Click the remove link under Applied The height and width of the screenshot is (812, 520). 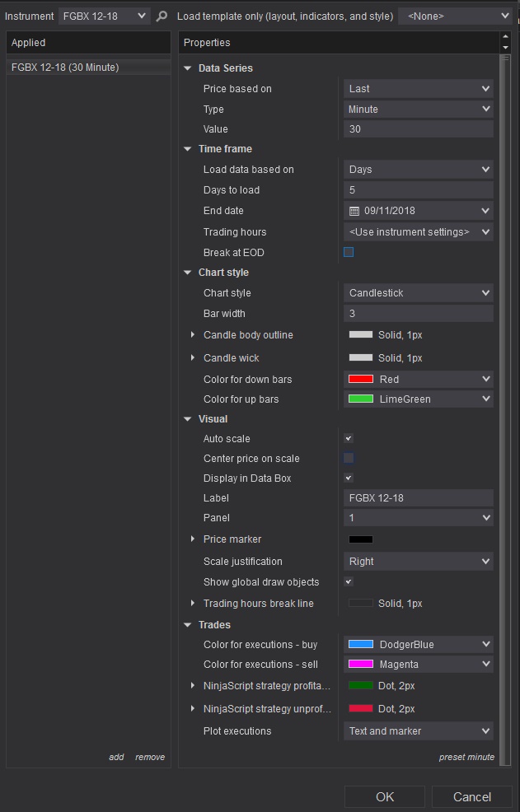coord(150,757)
